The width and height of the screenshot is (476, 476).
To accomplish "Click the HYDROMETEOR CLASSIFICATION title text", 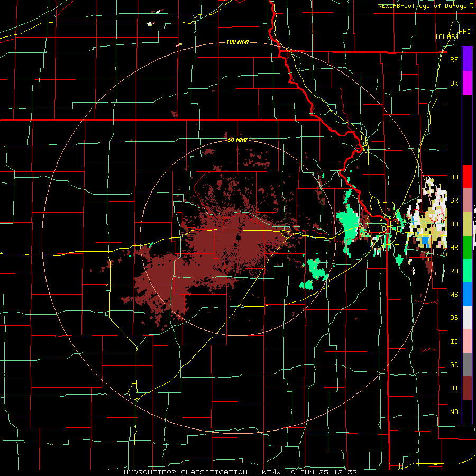I will pos(186,472).
